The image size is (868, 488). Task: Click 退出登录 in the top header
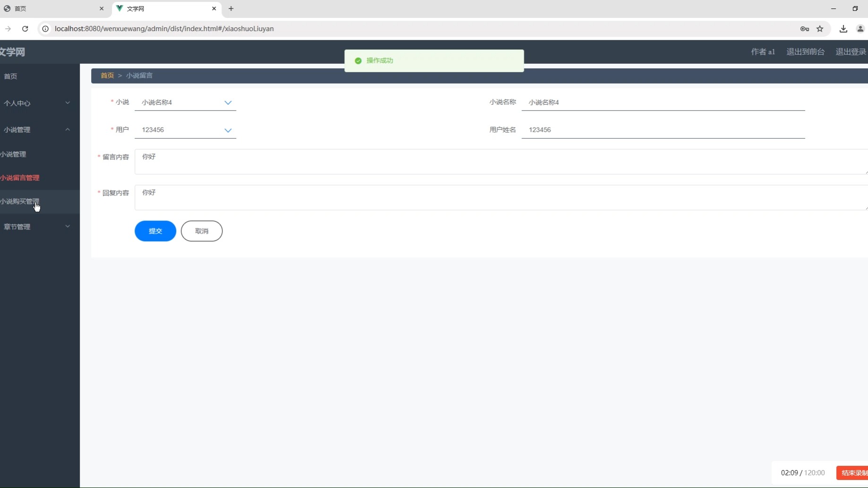coord(851,52)
